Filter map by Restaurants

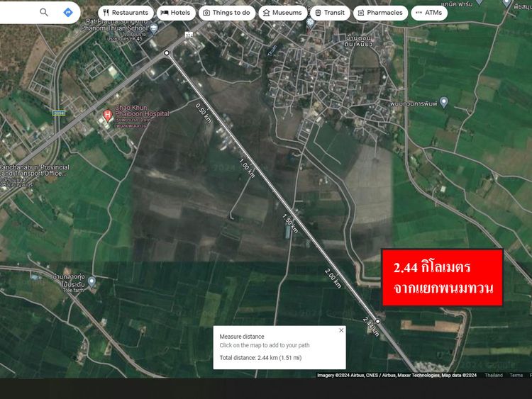pos(125,13)
